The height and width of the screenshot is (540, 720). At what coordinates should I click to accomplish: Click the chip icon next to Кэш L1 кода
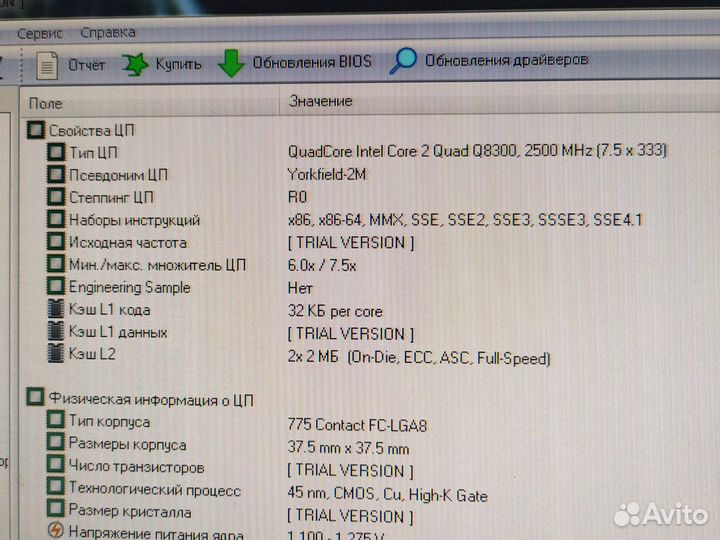(56, 310)
